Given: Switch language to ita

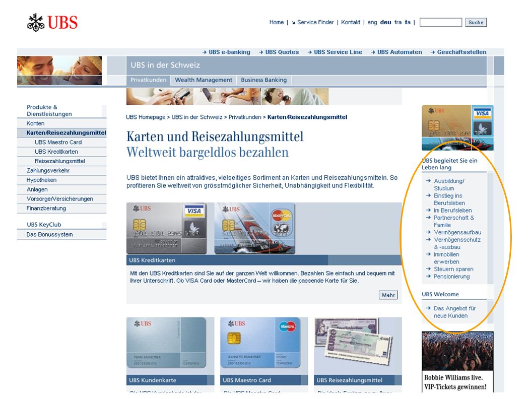Looking at the screenshot, I should coord(408,22).
